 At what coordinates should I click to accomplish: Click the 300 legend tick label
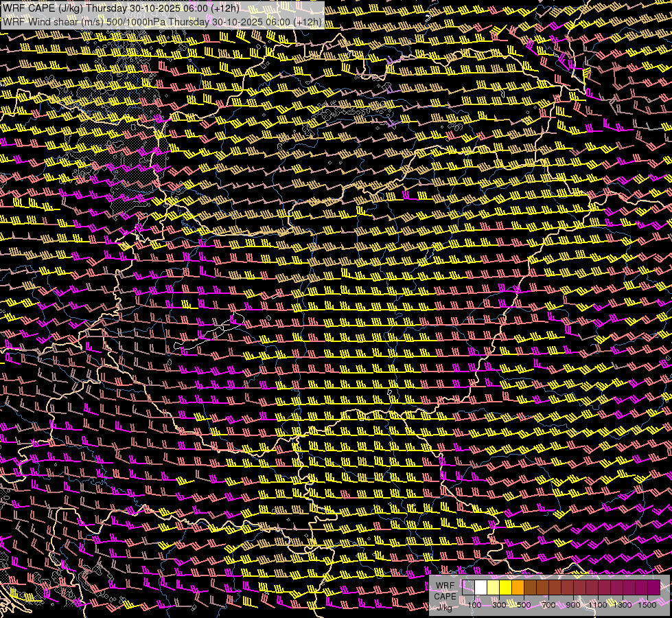(499, 605)
